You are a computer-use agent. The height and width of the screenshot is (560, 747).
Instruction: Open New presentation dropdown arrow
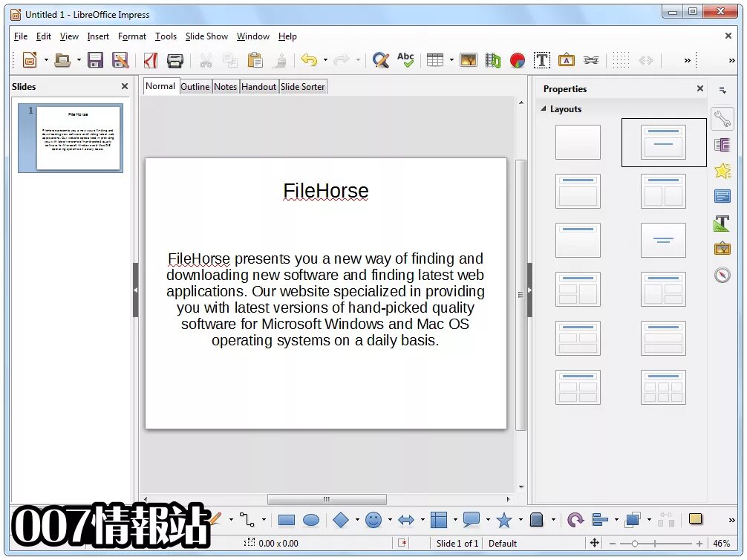pyautogui.click(x=46, y=60)
